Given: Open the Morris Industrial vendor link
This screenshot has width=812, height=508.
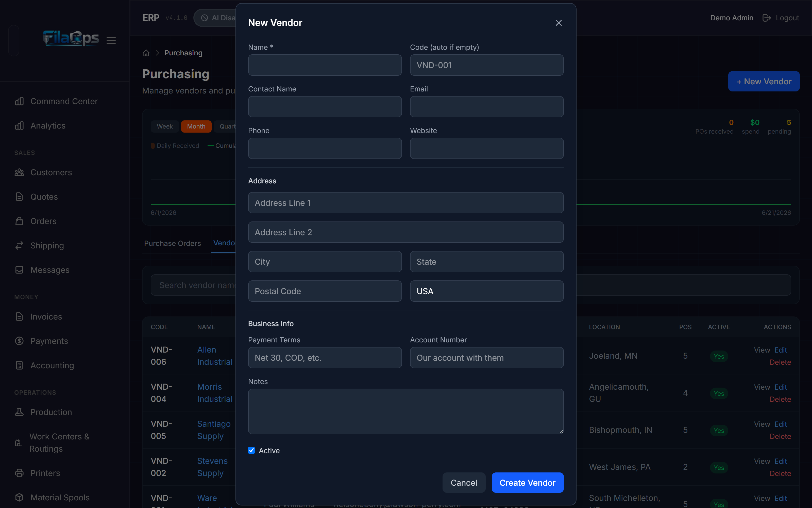Looking at the screenshot, I should coord(215,393).
